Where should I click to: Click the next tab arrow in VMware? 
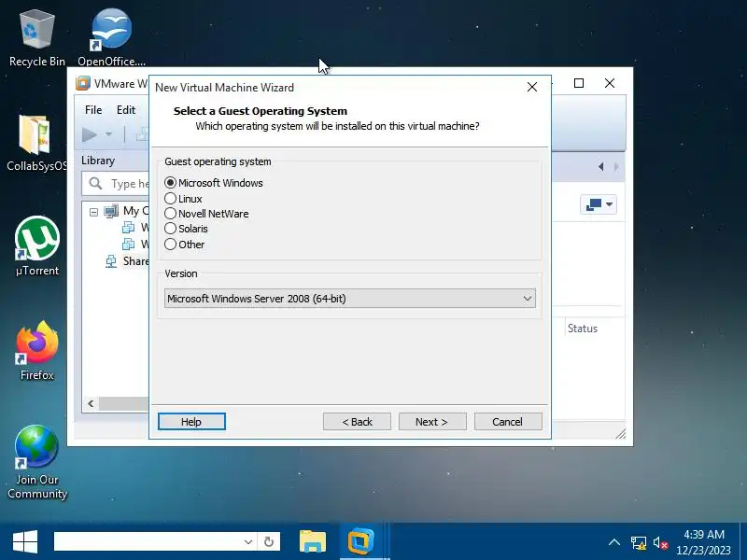pos(616,167)
